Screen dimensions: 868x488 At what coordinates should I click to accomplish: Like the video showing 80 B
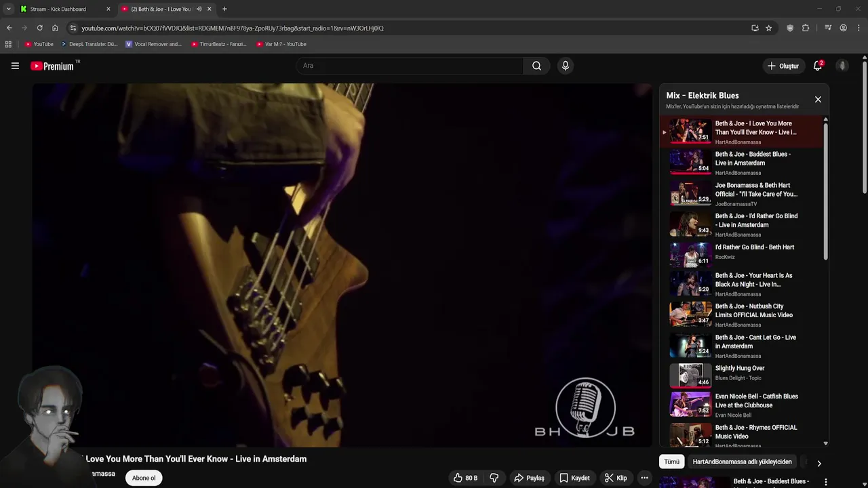click(x=466, y=478)
